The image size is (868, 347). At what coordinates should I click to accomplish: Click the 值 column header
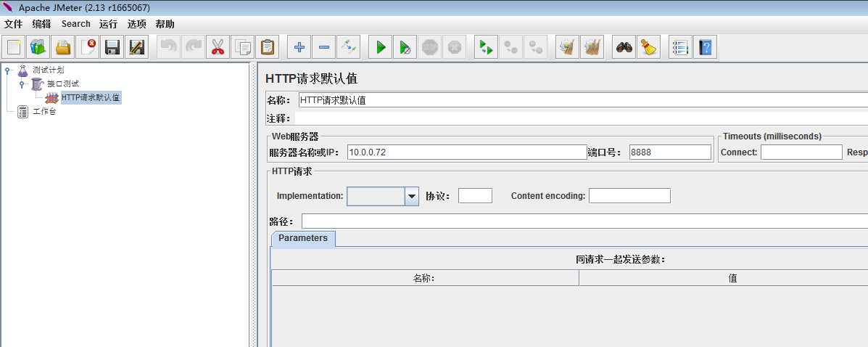724,278
